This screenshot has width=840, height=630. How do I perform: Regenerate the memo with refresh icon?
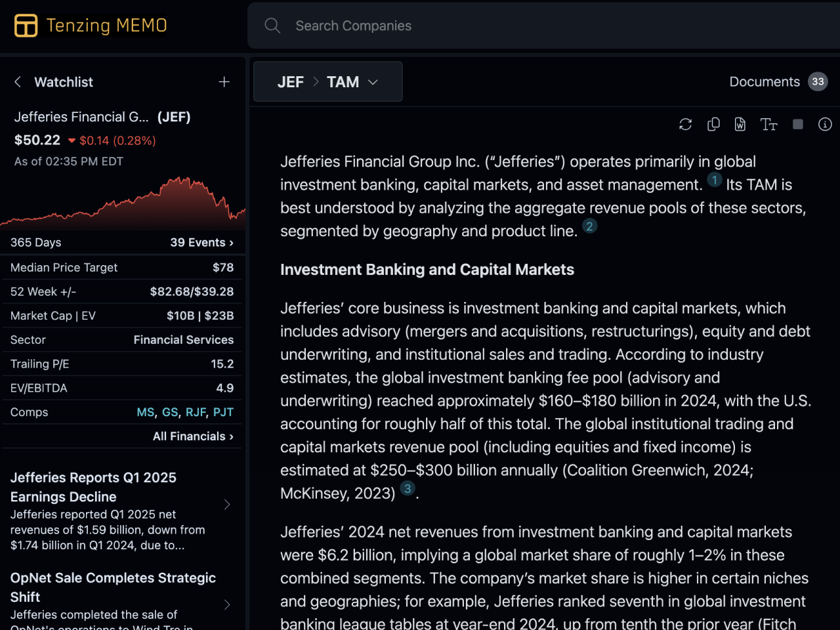coord(686,124)
